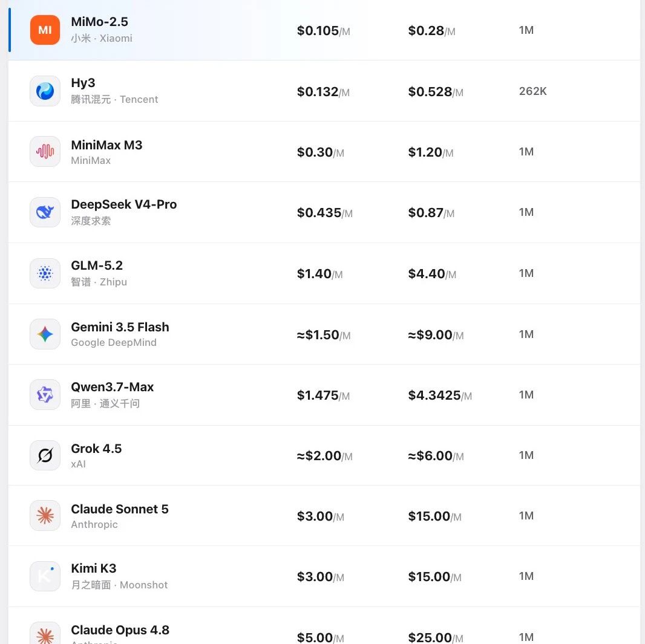Click the Kimi K3 Moonshot logo
The width and height of the screenshot is (645, 644).
[45, 576]
